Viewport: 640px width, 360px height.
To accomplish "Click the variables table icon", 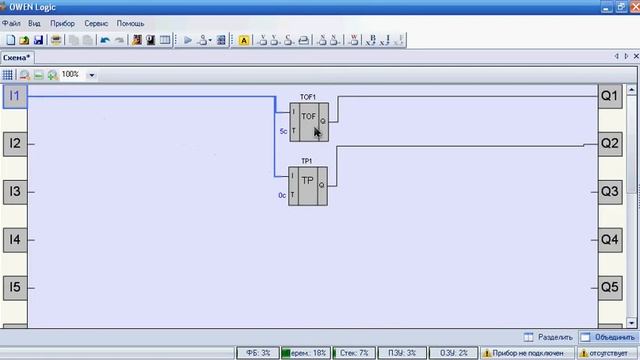I will pyautogui.click(x=165, y=40).
